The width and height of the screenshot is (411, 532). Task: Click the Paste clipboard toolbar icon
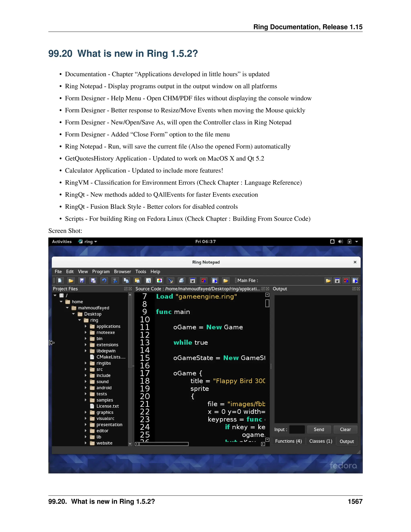pyautogui.click(x=137, y=280)
